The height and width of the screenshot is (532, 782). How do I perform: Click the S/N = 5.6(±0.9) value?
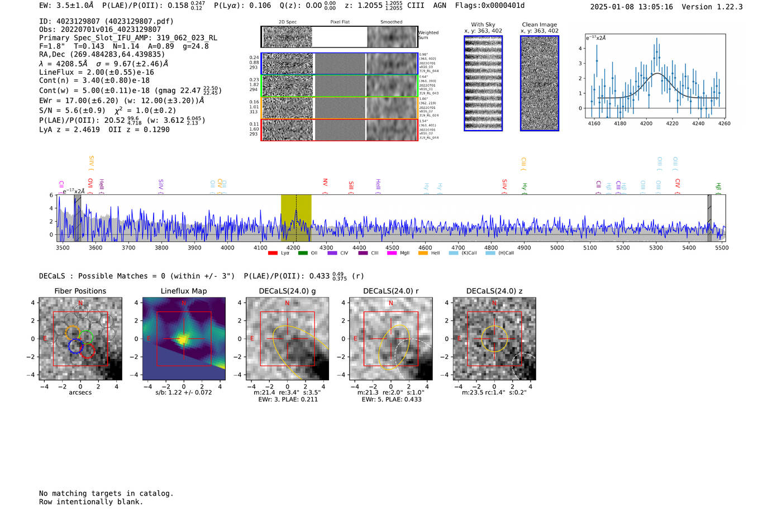72,111
